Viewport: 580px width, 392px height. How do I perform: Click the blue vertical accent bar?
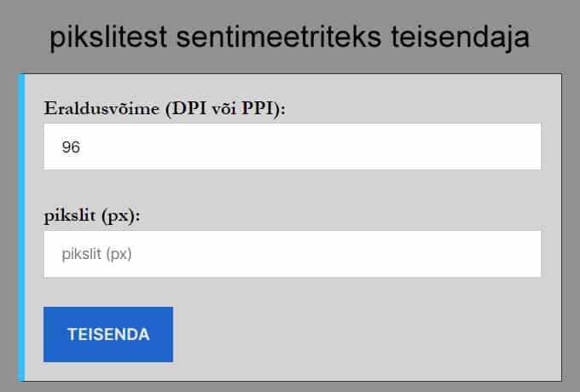[21, 228]
